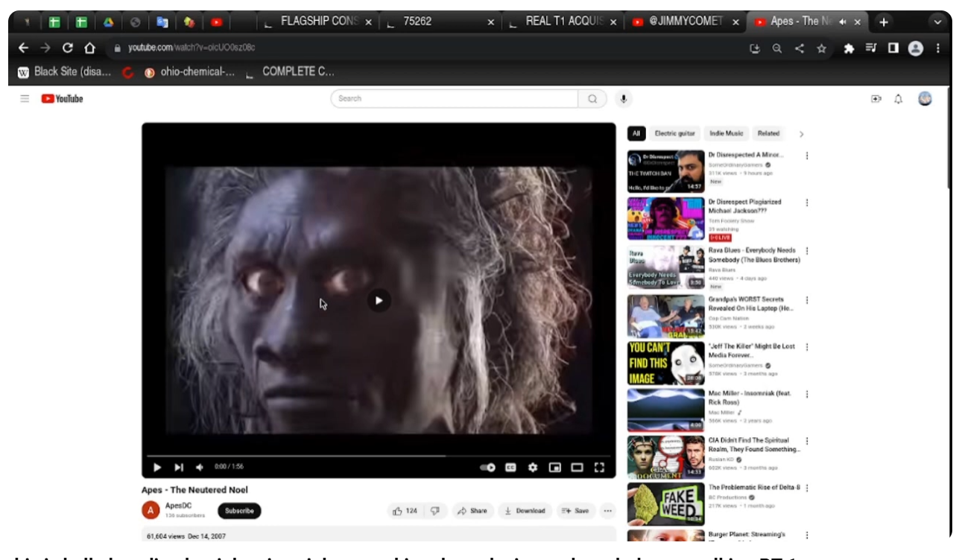Go back in browser history
Image resolution: width=959 pixels, height=560 pixels.
23,48
